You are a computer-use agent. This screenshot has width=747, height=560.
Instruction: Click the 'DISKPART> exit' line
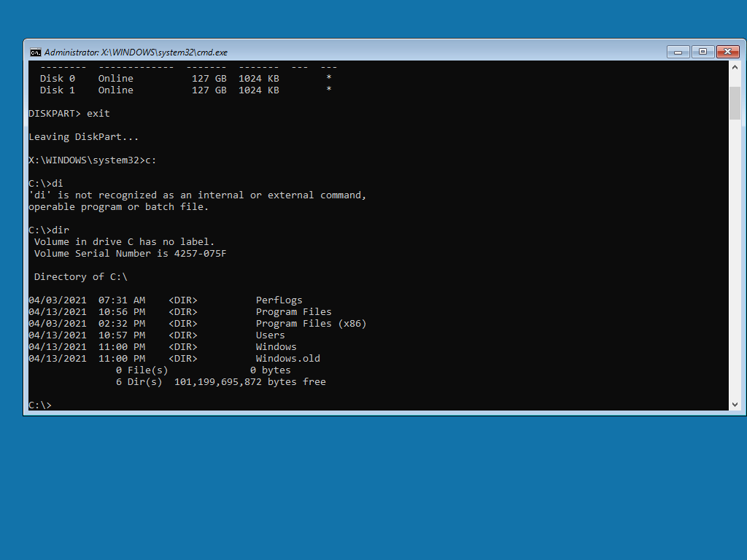(x=69, y=113)
